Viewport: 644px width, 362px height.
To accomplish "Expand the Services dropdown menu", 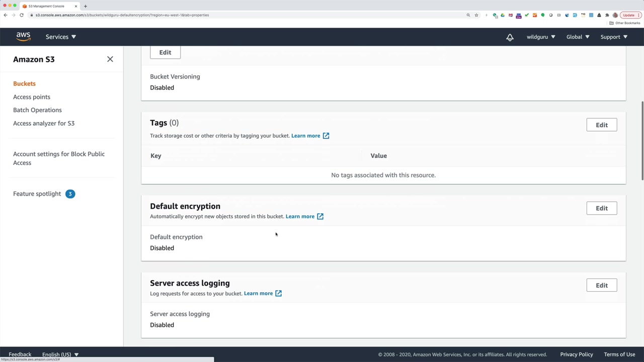I will click(60, 37).
